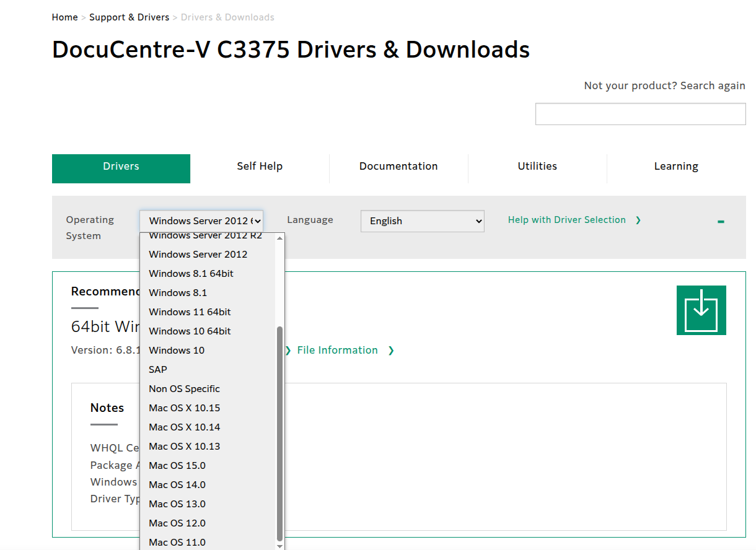Click the product search input field
756x550 pixels.
click(641, 114)
